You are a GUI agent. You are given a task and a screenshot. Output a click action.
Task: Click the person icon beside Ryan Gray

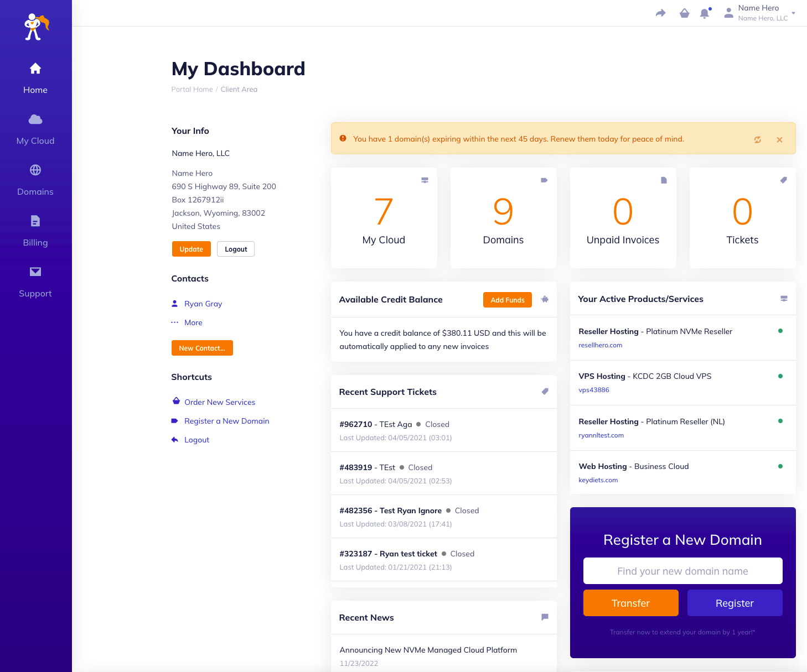click(175, 304)
